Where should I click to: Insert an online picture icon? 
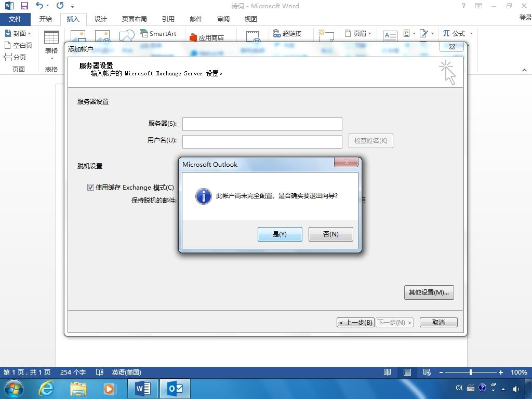(102, 36)
